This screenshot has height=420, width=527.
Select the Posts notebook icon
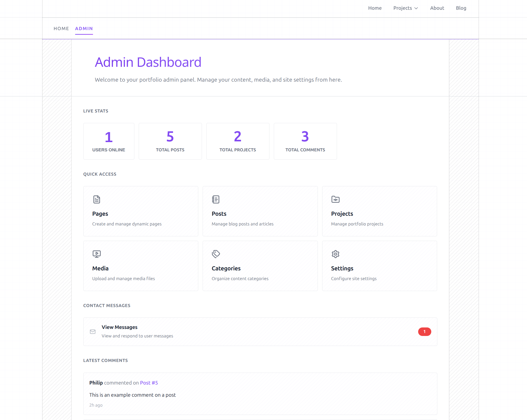click(216, 199)
